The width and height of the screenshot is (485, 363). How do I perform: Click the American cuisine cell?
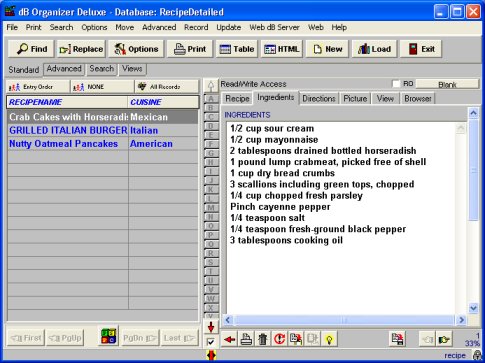163,144
